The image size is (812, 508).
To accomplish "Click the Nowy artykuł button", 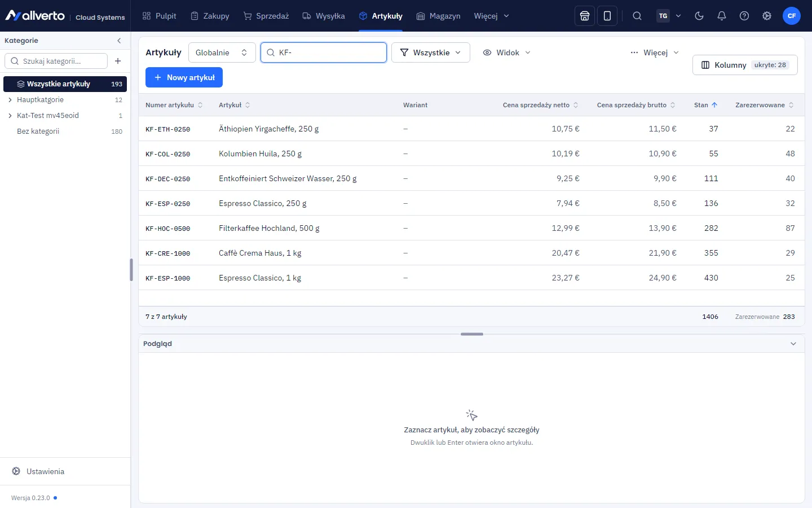I will pyautogui.click(x=184, y=77).
